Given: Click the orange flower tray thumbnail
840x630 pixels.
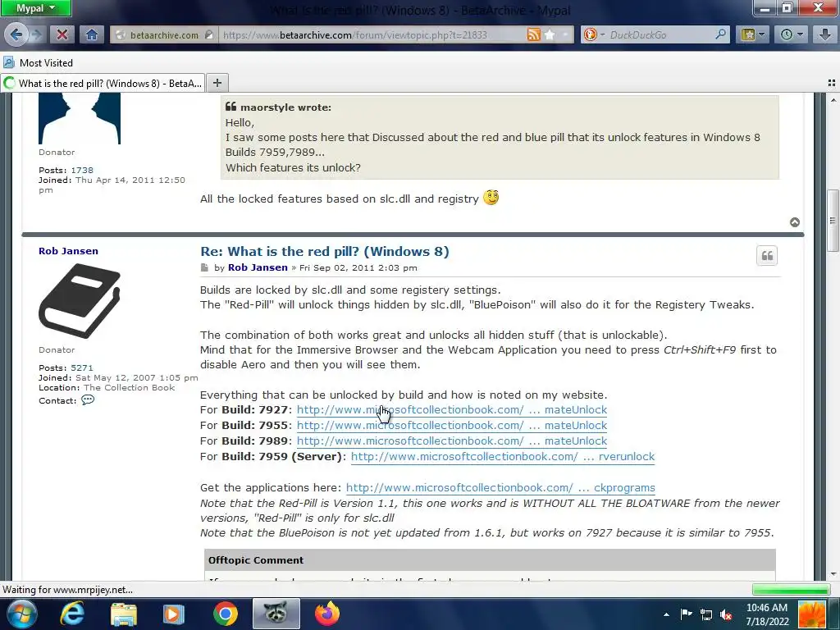Looking at the screenshot, I should pyautogui.click(x=812, y=614).
